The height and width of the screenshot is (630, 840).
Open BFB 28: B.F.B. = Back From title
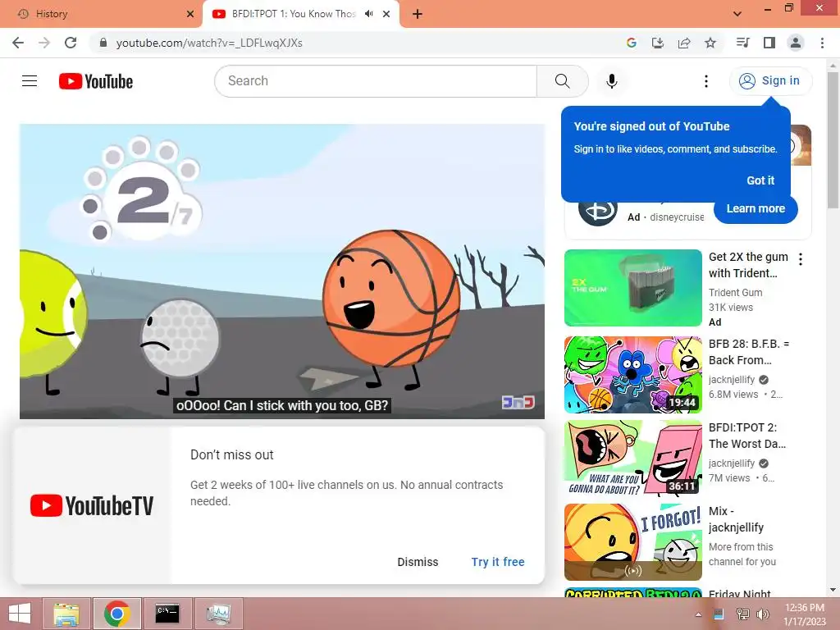pos(748,351)
